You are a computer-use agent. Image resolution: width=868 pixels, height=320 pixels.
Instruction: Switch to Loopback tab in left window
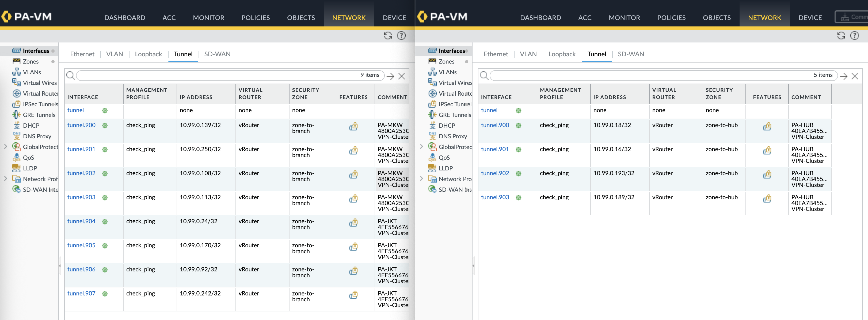point(148,54)
